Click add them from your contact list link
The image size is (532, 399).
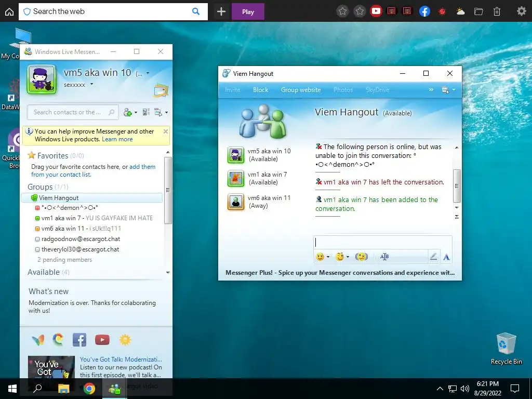94,170
